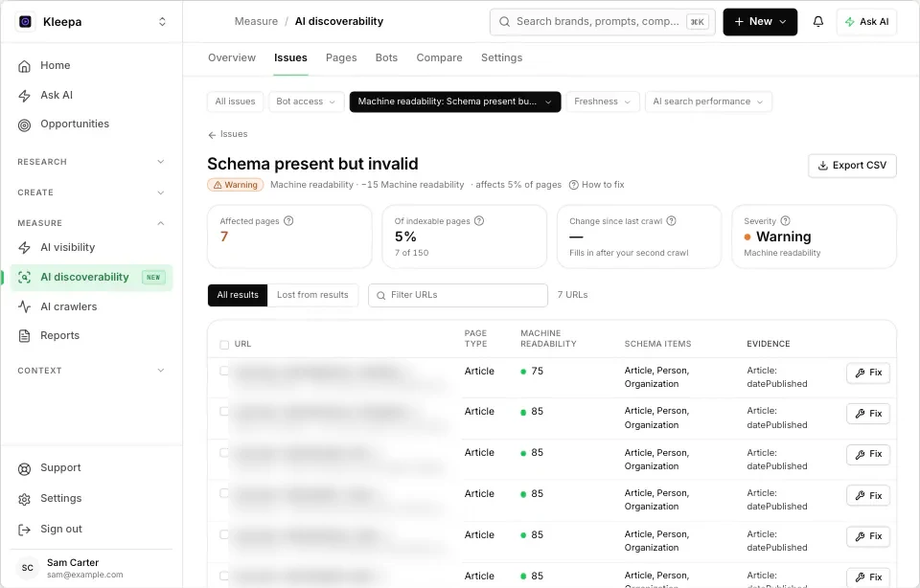
Task: Click the search magnifier icon in top bar
Action: [504, 22]
